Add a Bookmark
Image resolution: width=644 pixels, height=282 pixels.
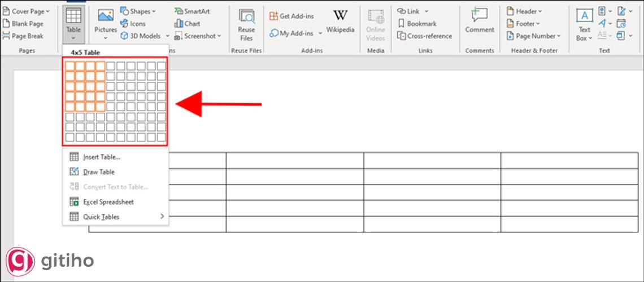(417, 24)
